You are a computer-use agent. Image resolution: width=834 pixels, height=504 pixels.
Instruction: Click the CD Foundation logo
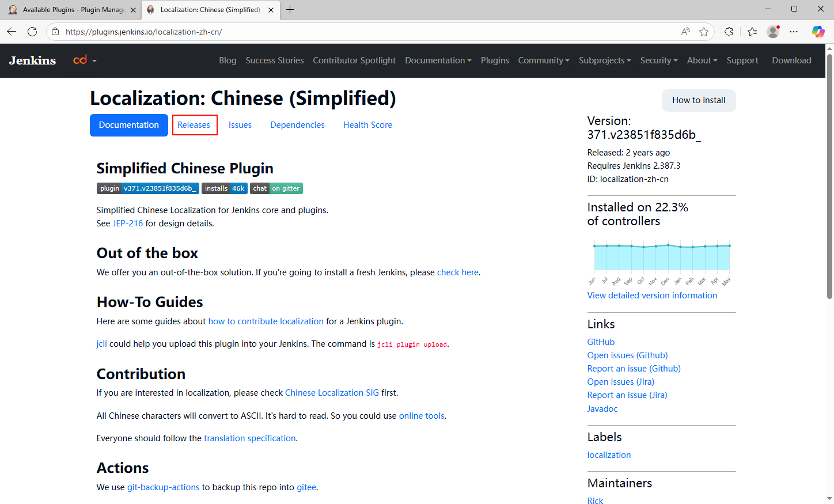(80, 60)
